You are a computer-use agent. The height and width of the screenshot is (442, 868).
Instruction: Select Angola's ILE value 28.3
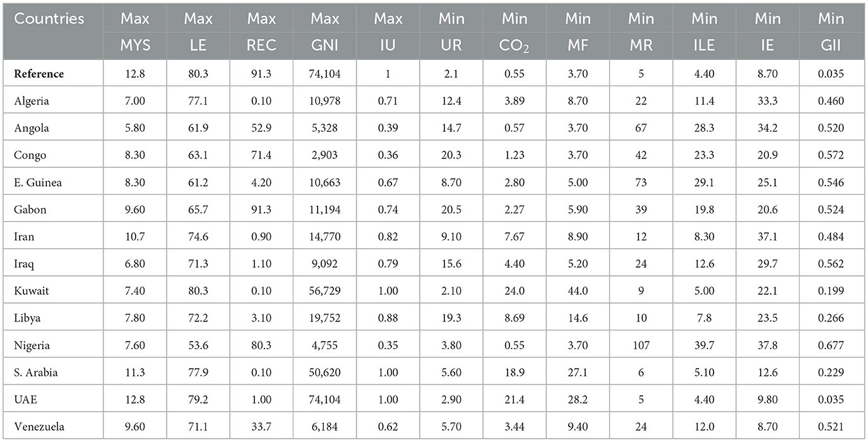pyautogui.click(x=705, y=128)
